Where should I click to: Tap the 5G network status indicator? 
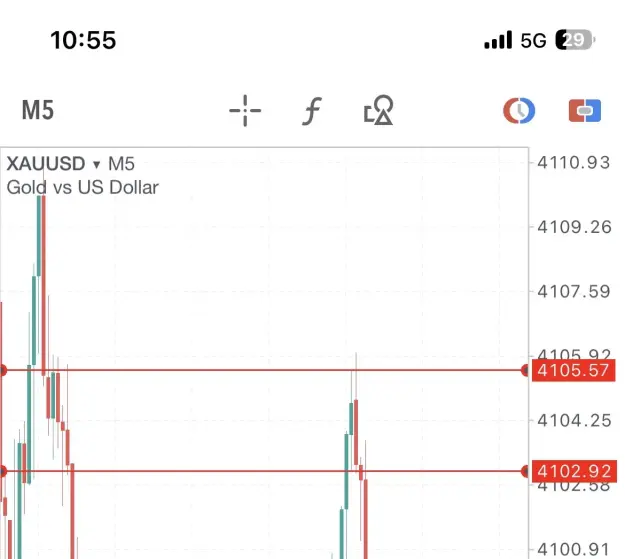[x=533, y=40]
